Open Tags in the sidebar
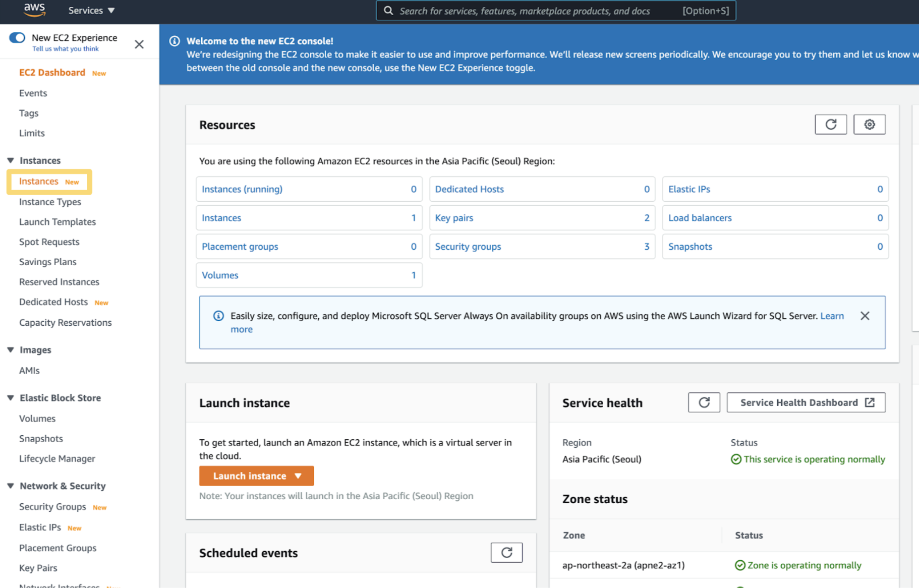919x588 pixels. pos(29,113)
